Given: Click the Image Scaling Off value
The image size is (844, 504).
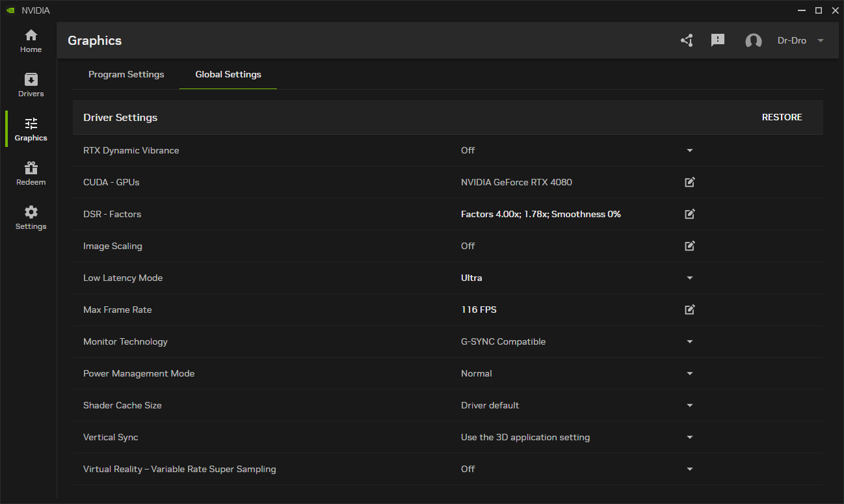Looking at the screenshot, I should (468, 246).
